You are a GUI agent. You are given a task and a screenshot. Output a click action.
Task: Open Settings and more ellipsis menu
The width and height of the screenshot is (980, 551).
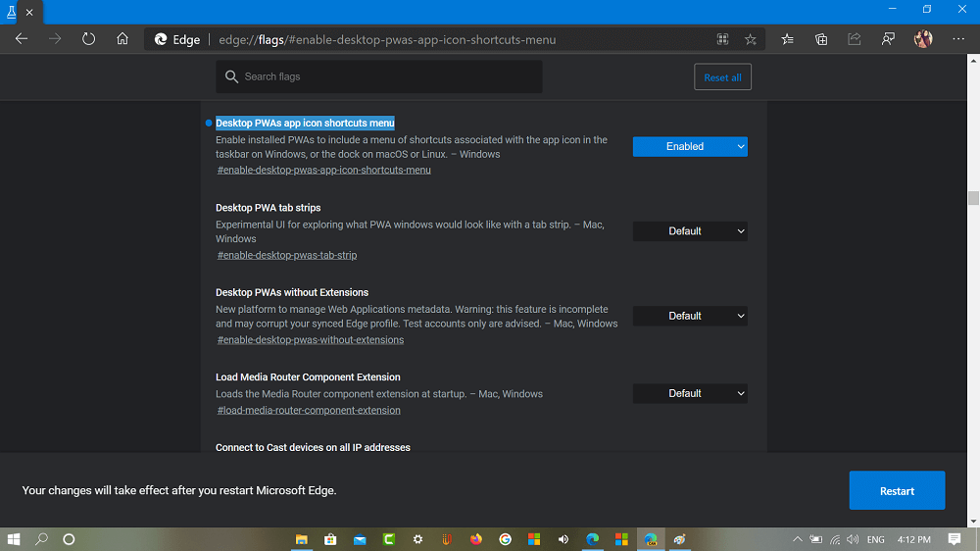click(x=958, y=39)
